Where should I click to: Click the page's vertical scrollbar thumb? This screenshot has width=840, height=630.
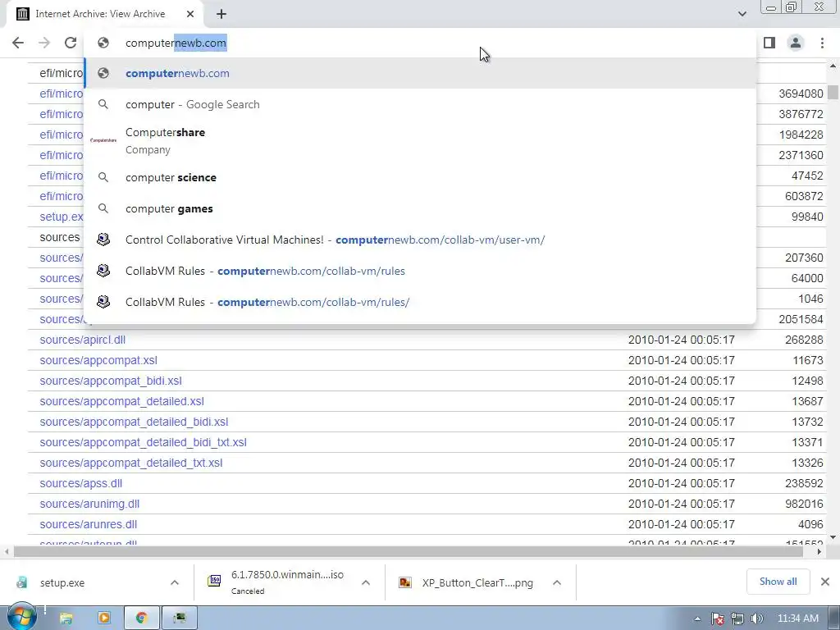(833, 92)
